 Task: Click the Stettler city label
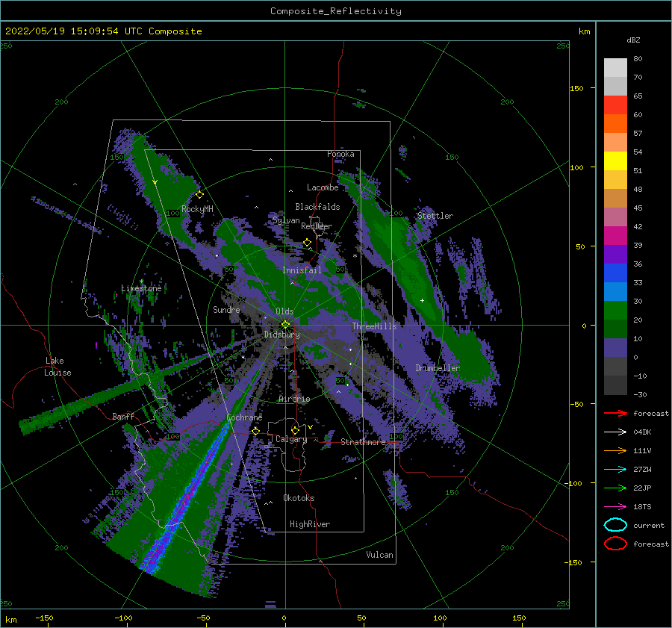click(x=435, y=216)
